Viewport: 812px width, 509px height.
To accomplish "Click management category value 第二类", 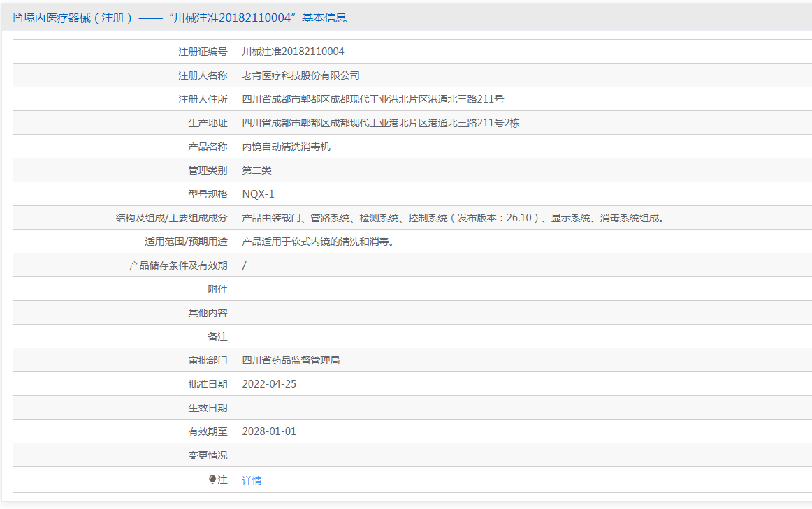I will (256, 170).
